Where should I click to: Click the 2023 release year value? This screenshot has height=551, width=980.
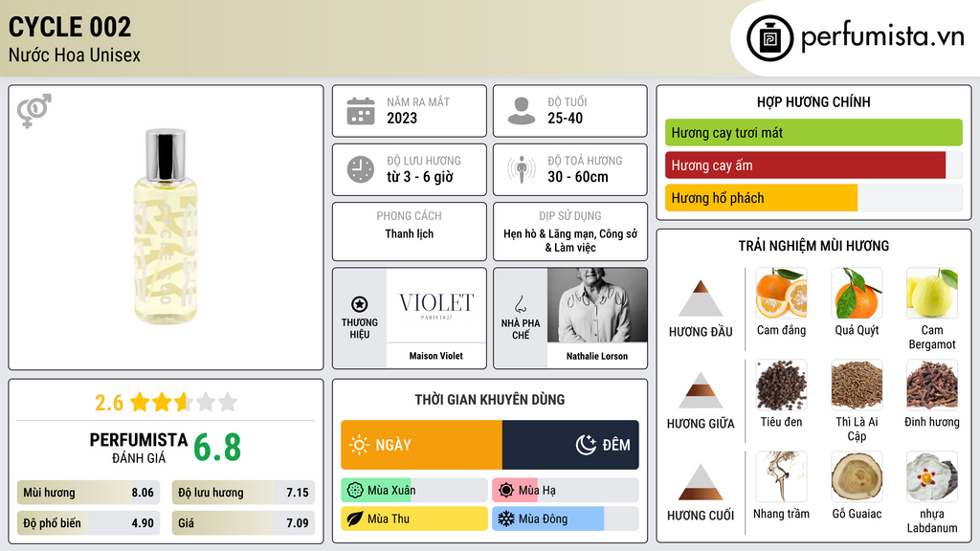coord(402,118)
